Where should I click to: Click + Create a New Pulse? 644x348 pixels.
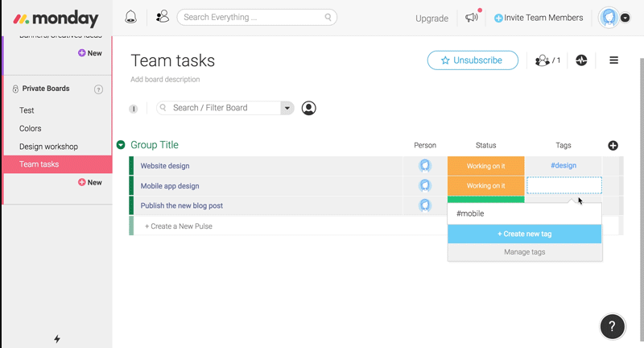(179, 226)
